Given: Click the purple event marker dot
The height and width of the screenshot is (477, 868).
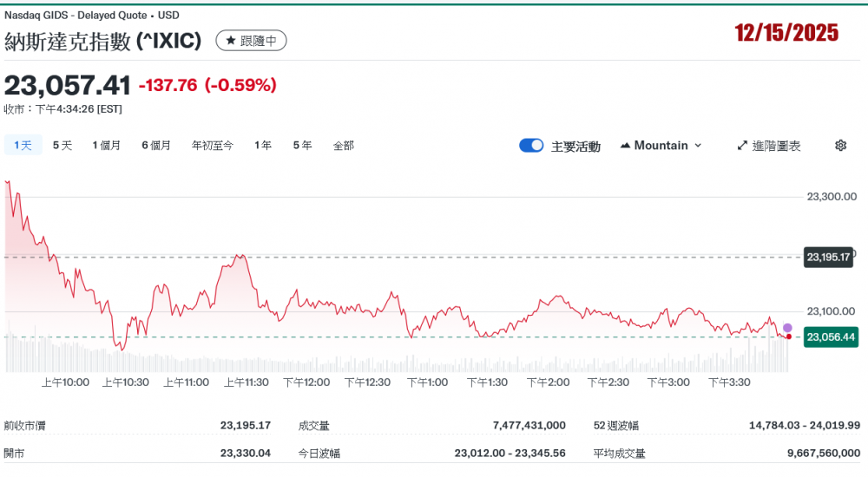Looking at the screenshot, I should pyautogui.click(x=787, y=328).
